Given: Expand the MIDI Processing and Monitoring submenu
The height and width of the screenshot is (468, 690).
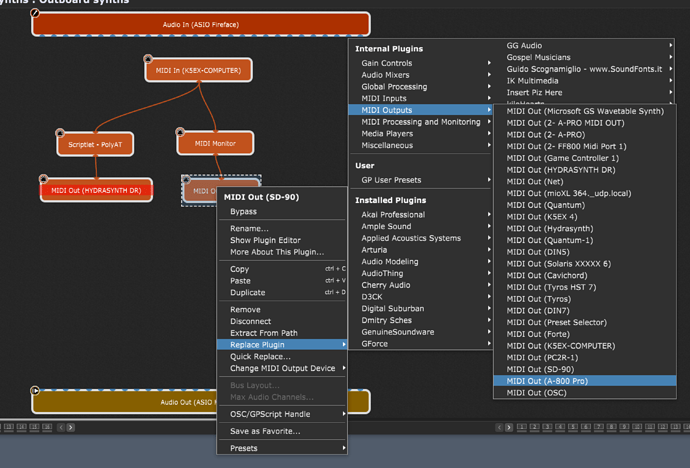Looking at the screenshot, I should pos(420,122).
